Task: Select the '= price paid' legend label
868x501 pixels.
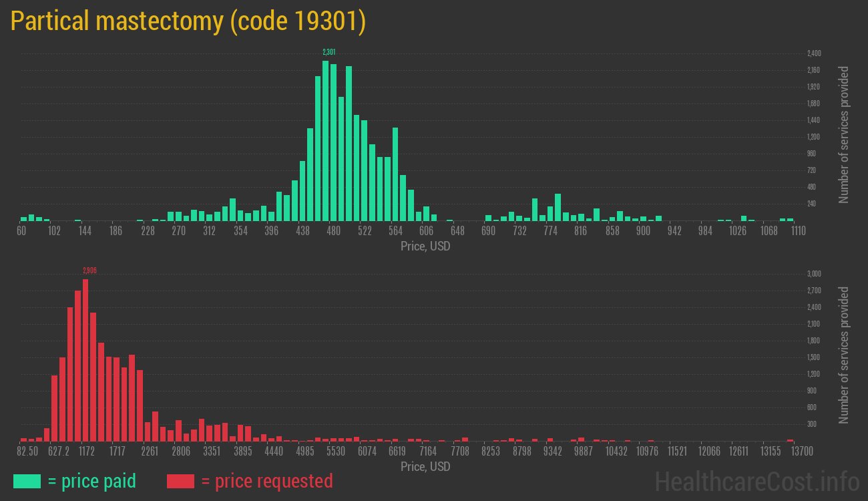Action: [x=91, y=481]
